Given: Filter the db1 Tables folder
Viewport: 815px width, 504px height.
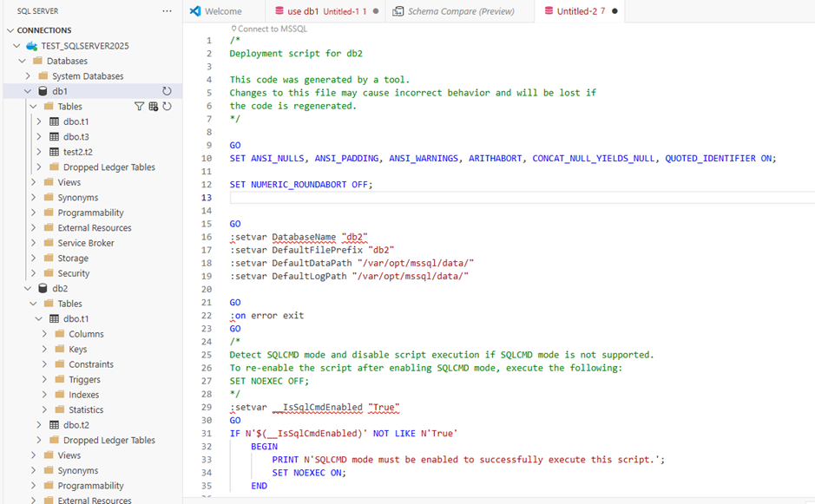Looking at the screenshot, I should pyautogui.click(x=139, y=106).
